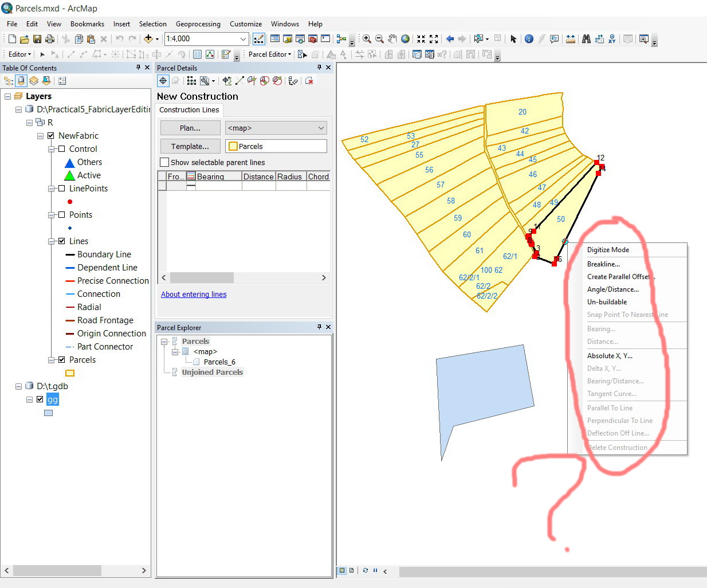Uncheck the NewFabric layer checkbox
This screenshot has width=707, height=588.
click(51, 136)
